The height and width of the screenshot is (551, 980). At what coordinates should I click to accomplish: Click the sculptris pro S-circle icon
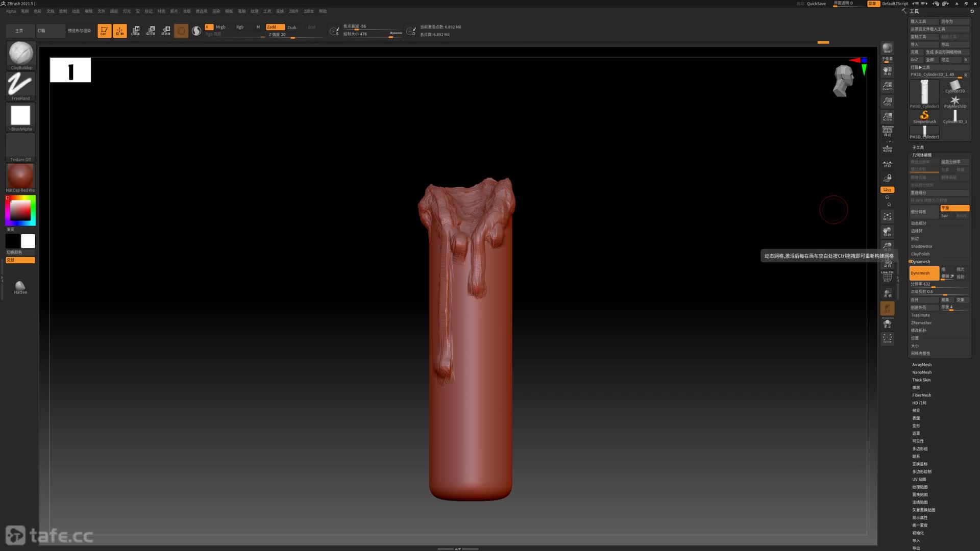click(197, 31)
